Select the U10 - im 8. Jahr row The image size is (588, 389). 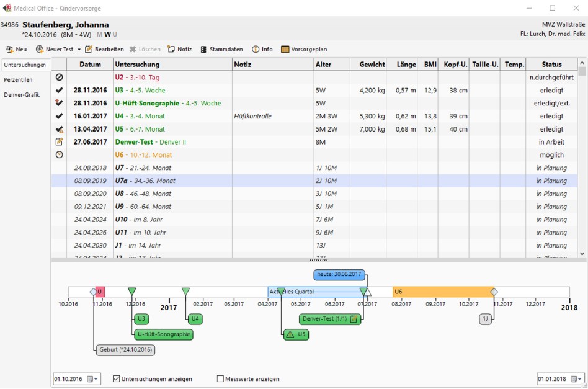click(x=314, y=220)
